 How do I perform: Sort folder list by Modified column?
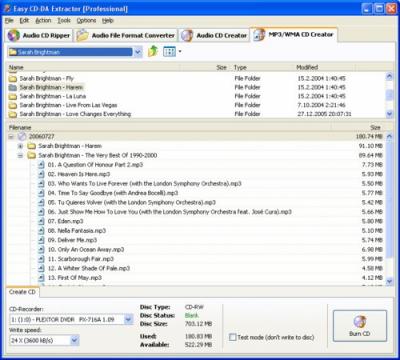pyautogui.click(x=325, y=67)
